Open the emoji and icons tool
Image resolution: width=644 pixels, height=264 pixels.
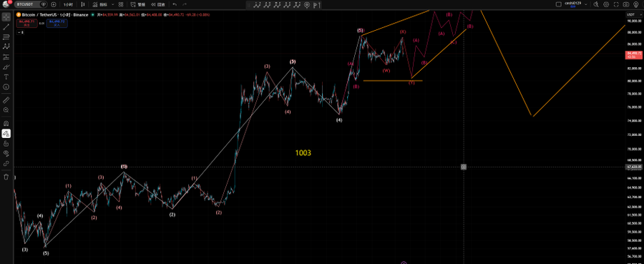coord(6,87)
